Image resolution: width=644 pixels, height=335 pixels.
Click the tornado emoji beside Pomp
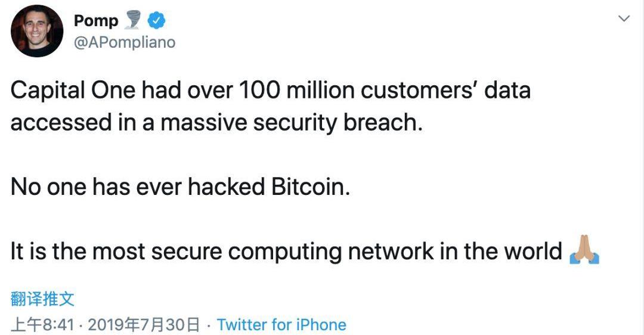click(x=133, y=20)
